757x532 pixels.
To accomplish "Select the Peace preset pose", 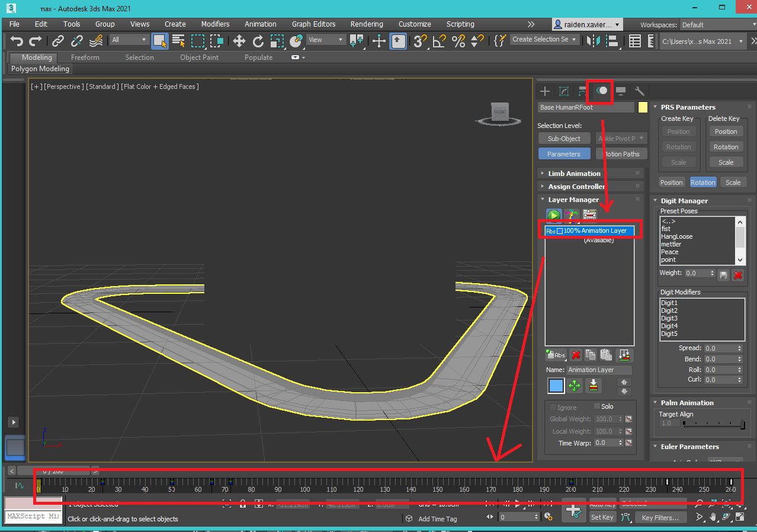I will tap(670, 252).
